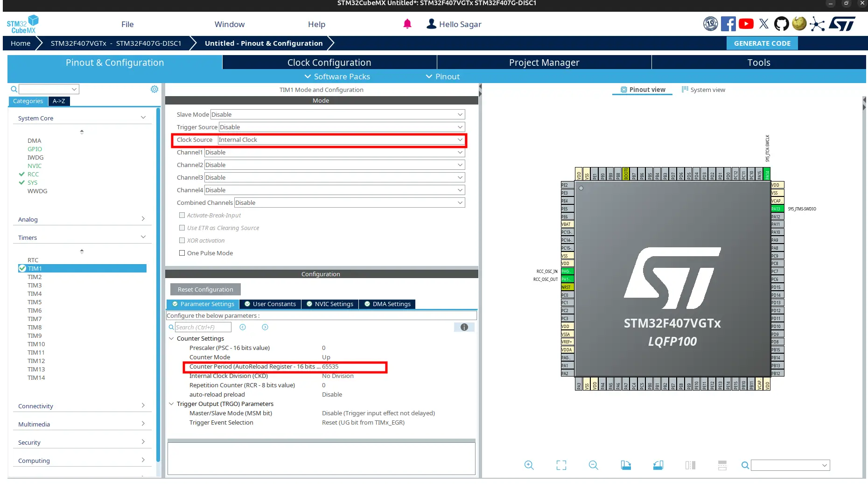Click the STM32CubeMX logo
This screenshot has height=489, width=868.
(x=23, y=24)
